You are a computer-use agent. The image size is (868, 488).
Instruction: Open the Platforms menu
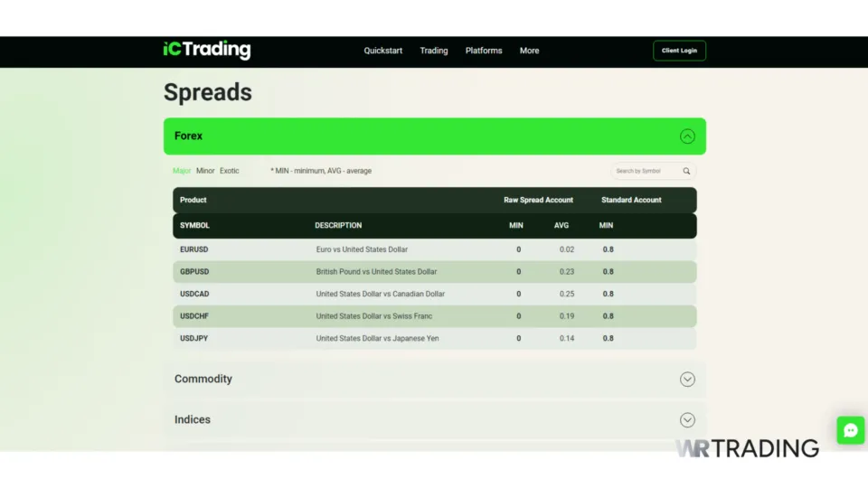484,51
